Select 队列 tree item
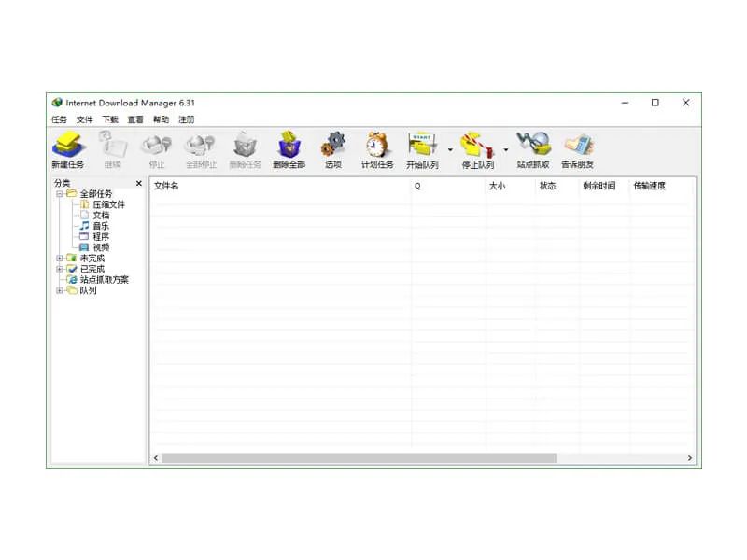 coord(88,290)
